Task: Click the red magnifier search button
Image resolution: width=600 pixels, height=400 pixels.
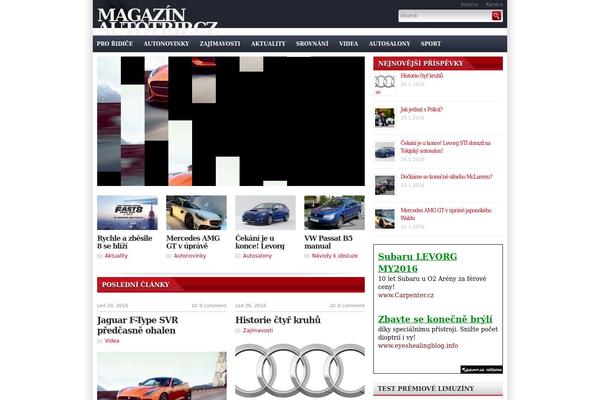Action: pos(496,16)
